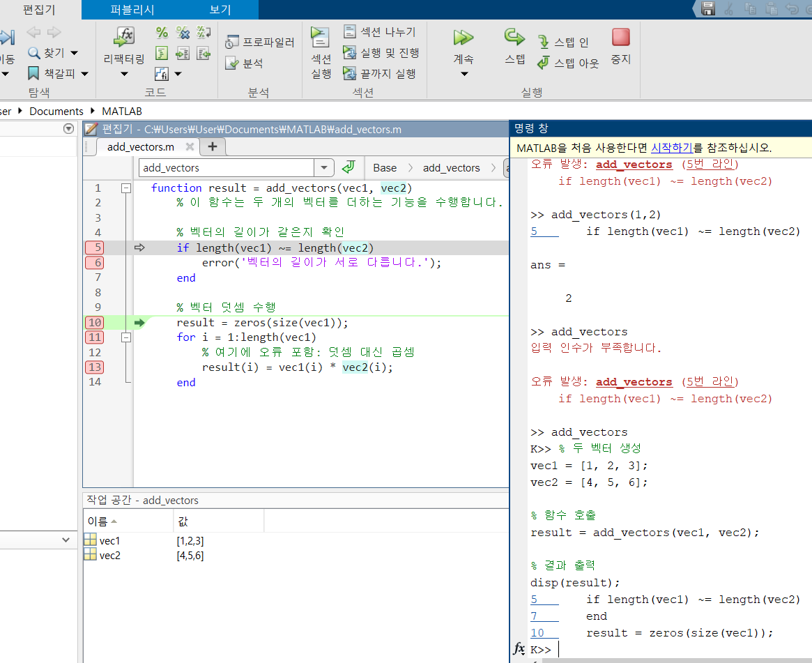
Task: Expand the details panel chevron
Action: [66, 540]
